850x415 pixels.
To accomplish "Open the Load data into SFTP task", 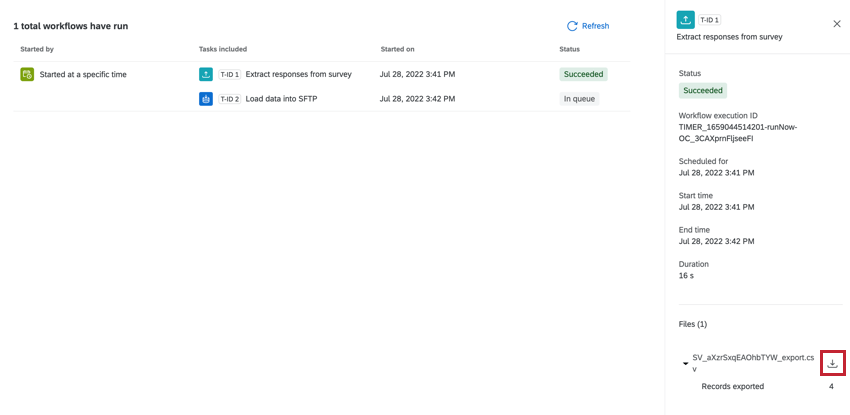I will pyautogui.click(x=281, y=99).
